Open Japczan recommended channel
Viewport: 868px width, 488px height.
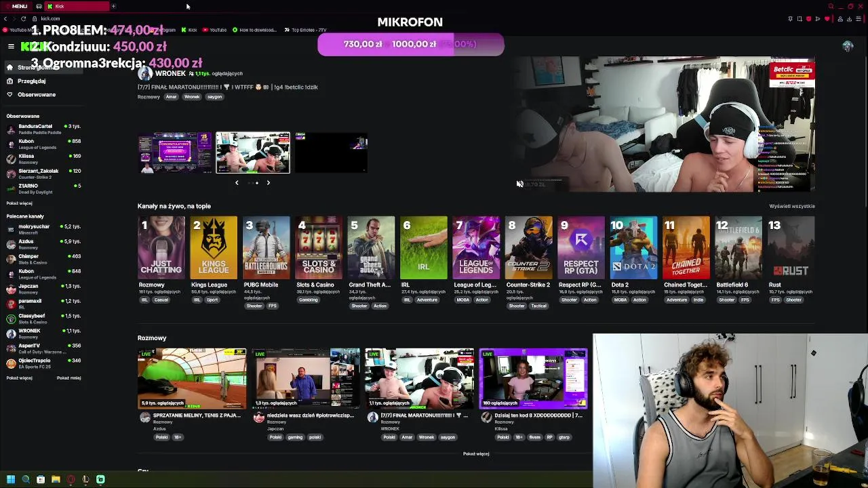(43, 289)
